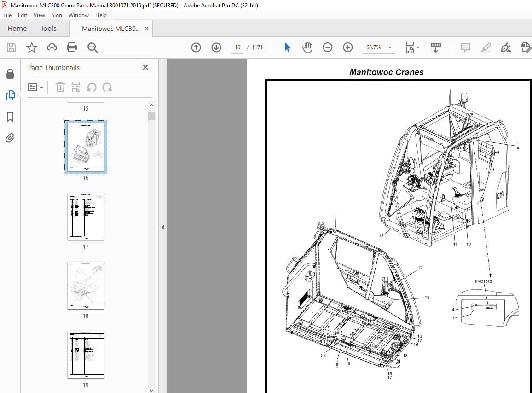The width and height of the screenshot is (532, 393).
Task: Open the Edit menu
Action: [x=23, y=15]
